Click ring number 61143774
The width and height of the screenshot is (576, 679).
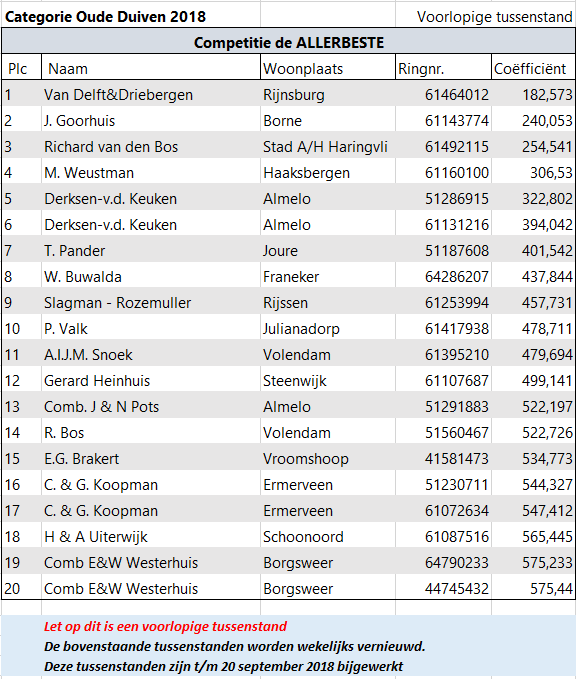point(443,120)
